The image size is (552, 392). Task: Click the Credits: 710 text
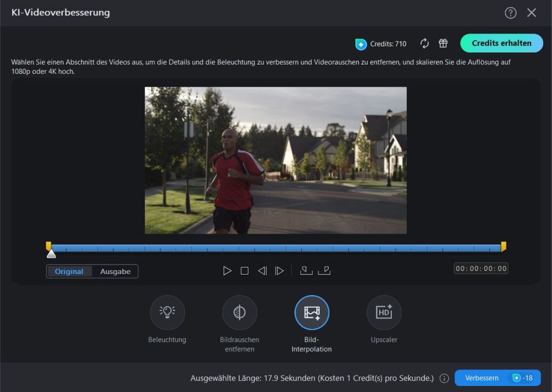388,44
